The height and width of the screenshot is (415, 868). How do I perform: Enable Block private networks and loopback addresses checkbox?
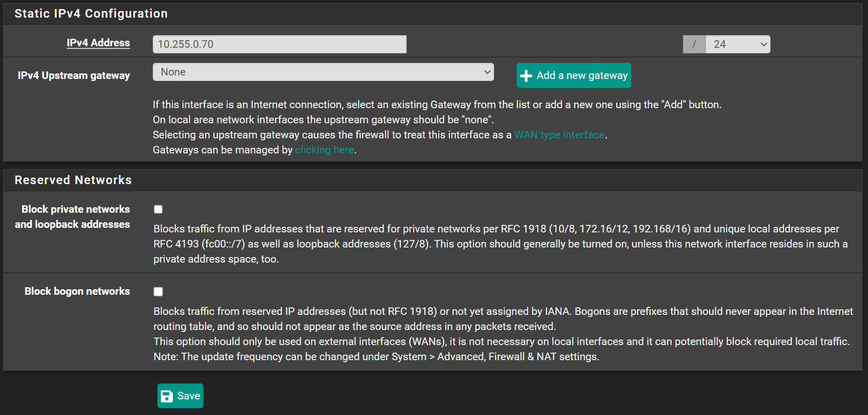tap(158, 209)
